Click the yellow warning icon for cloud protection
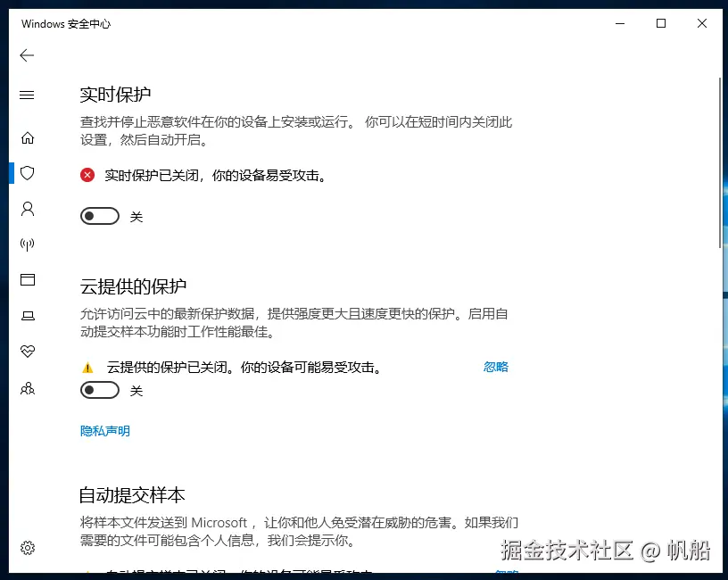The height and width of the screenshot is (580, 728). [87, 368]
